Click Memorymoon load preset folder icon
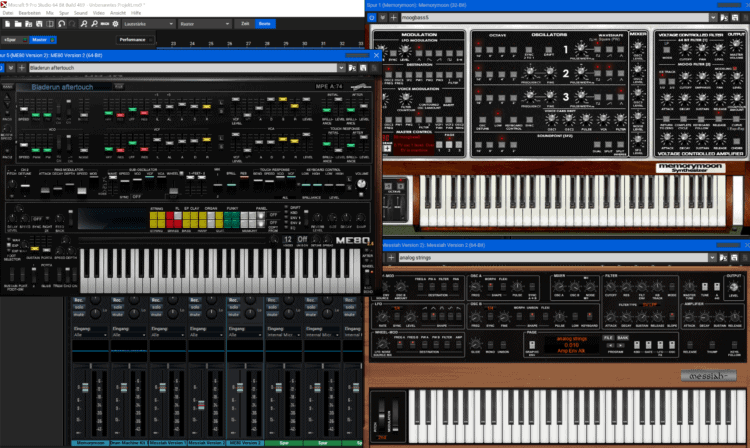This screenshot has height=448, width=750. [x=724, y=18]
